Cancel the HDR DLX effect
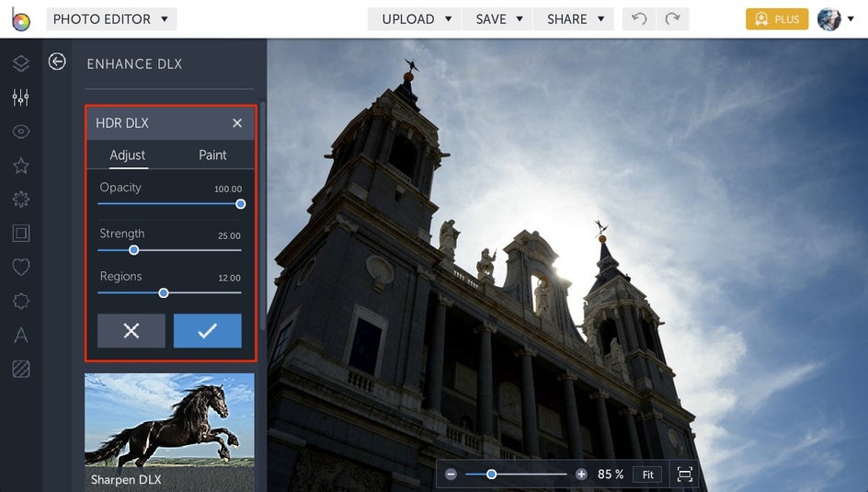 tap(131, 330)
